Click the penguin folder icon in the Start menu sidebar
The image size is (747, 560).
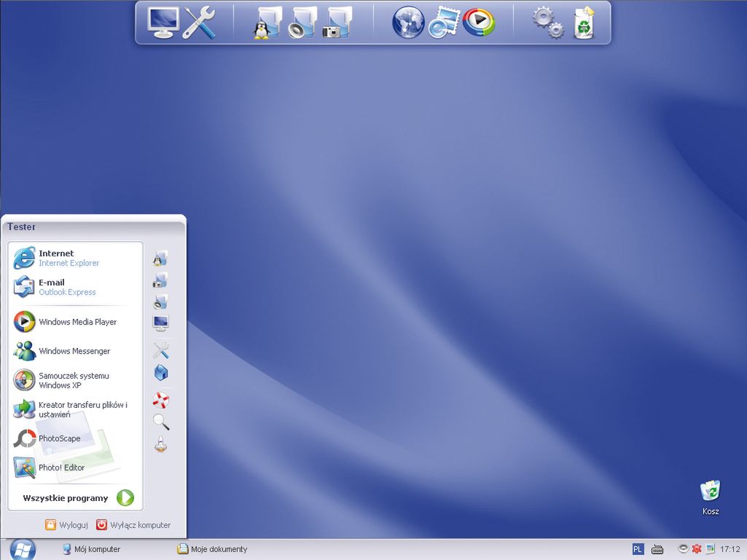coord(160,259)
